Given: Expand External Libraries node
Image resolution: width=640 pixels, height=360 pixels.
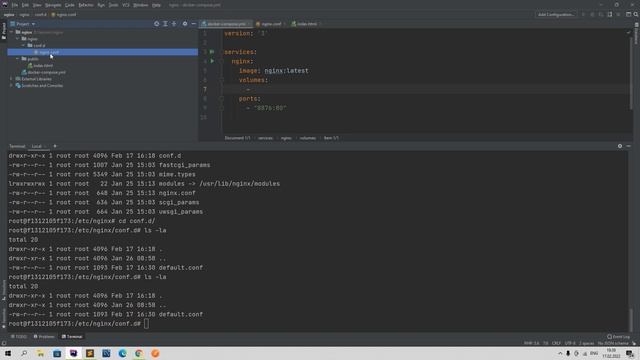Looking at the screenshot, I should click(x=12, y=79).
